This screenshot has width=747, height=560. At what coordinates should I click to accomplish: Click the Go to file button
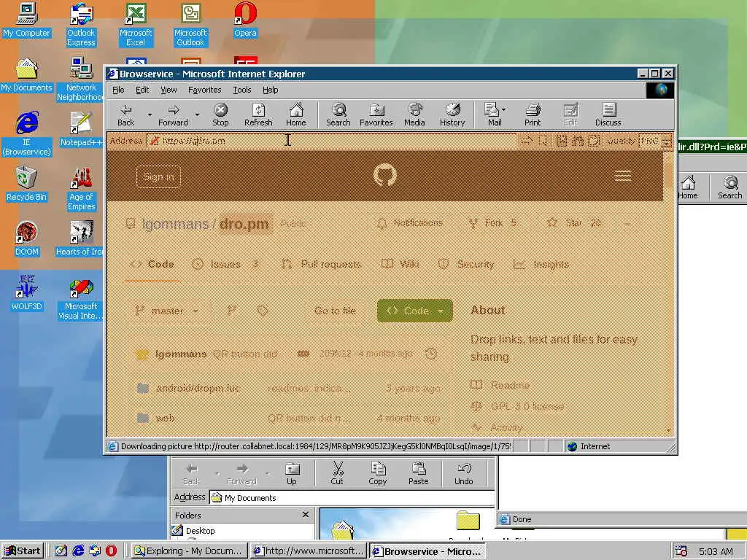pyautogui.click(x=335, y=311)
